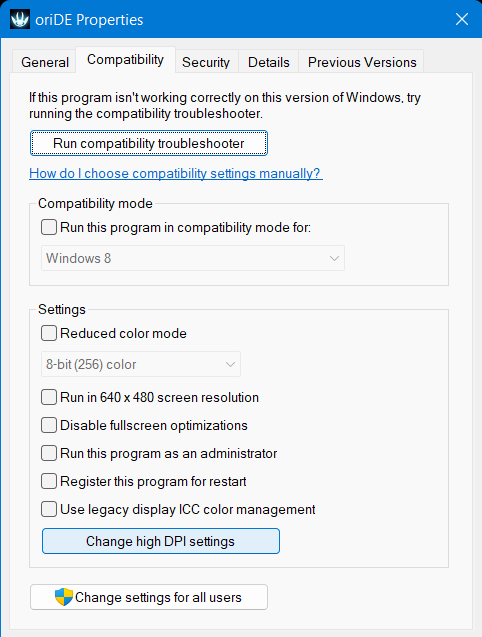482x637 pixels.
Task: Click Change settings for all users
Action: coord(149,597)
